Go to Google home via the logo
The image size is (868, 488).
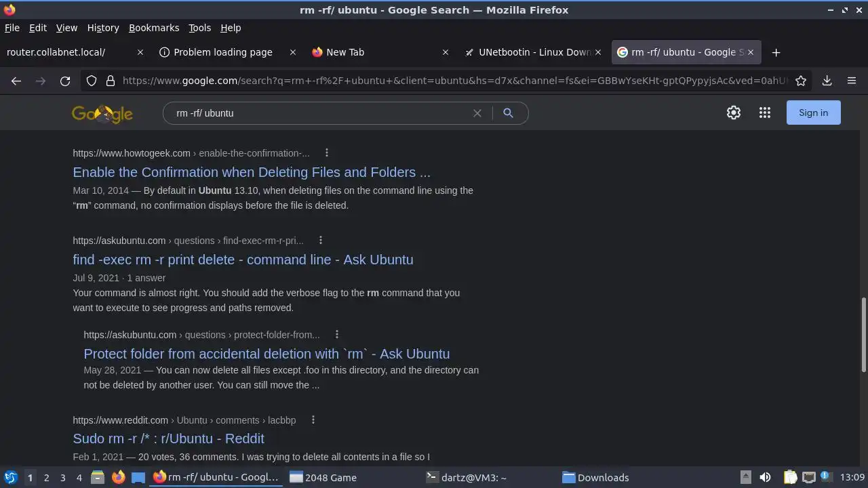point(102,113)
